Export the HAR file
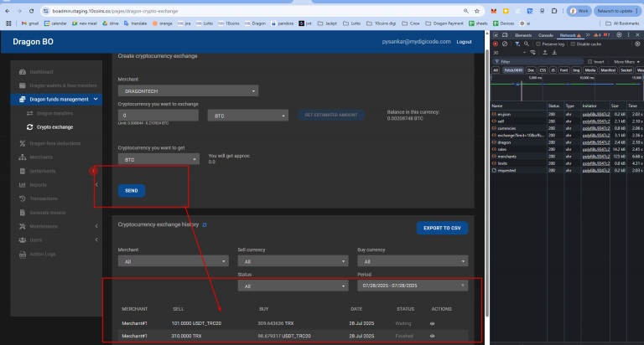This screenshot has width=644, height=345. tap(554, 53)
